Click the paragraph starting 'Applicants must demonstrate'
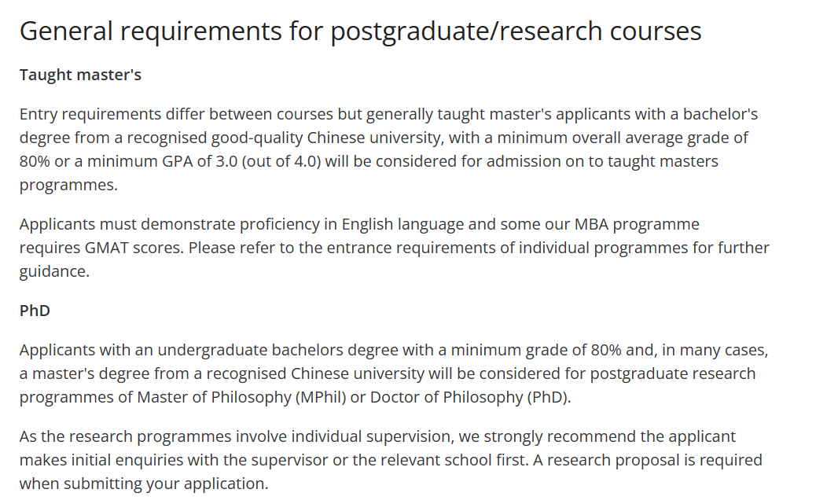The image size is (816, 504). pos(394,248)
